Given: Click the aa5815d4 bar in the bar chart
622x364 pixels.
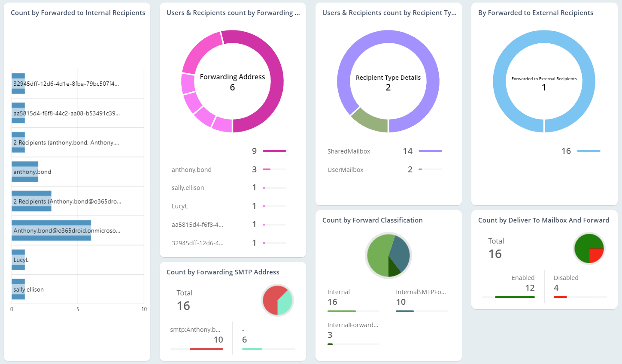Looking at the screenshot, I should click(x=18, y=113).
